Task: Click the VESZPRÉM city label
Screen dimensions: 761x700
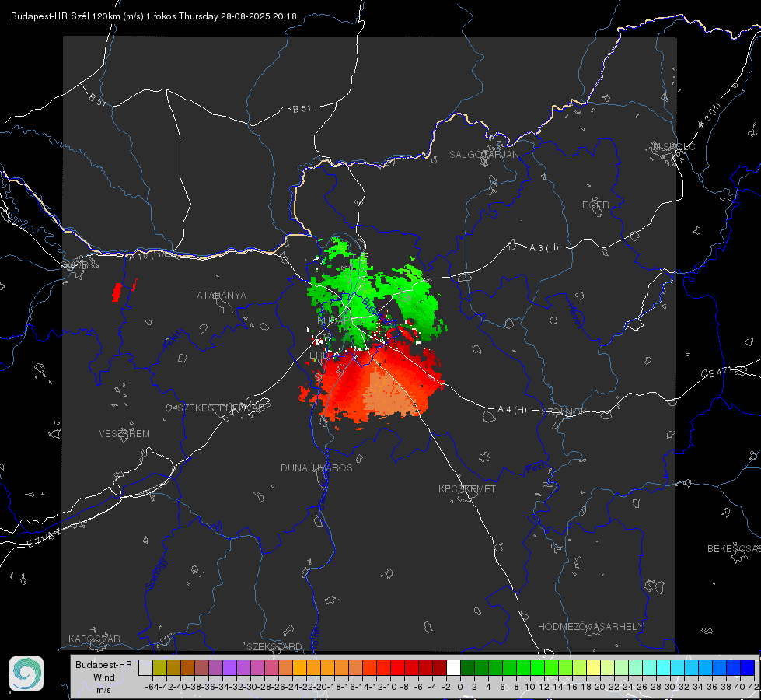Action: (x=124, y=433)
